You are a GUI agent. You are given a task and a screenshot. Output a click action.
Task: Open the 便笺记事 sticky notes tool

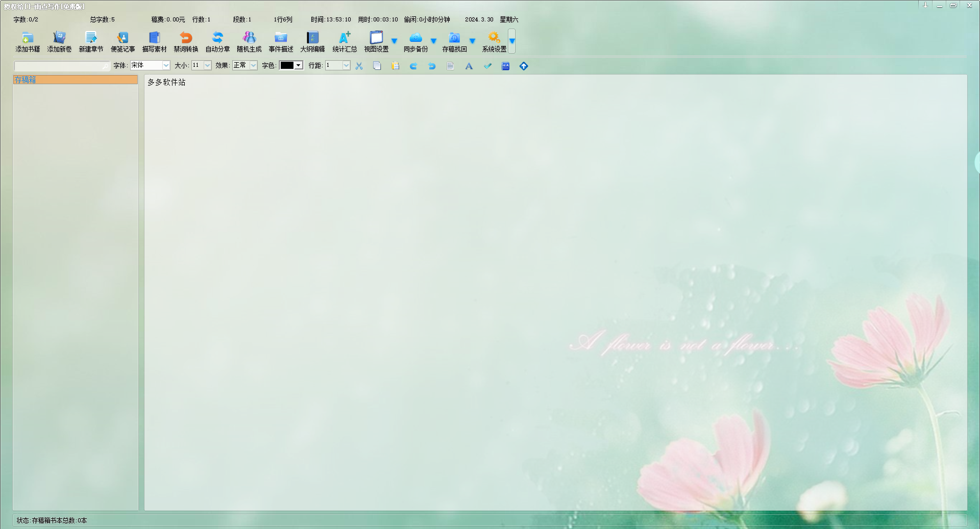pyautogui.click(x=122, y=42)
